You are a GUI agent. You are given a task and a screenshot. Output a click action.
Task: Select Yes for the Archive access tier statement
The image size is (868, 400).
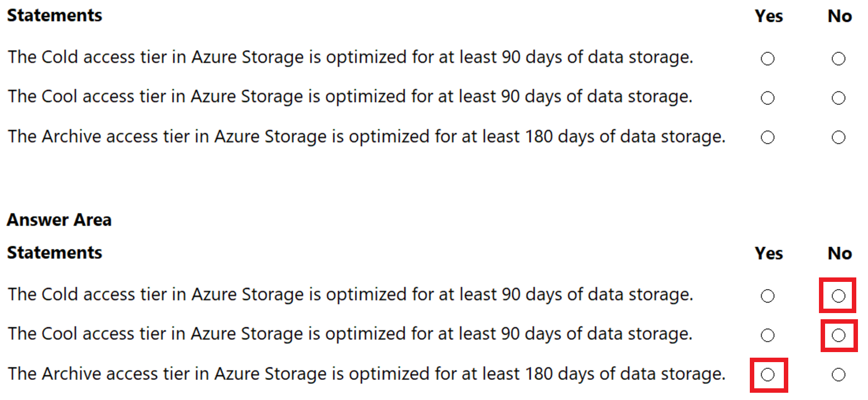pyautogui.click(x=768, y=137)
